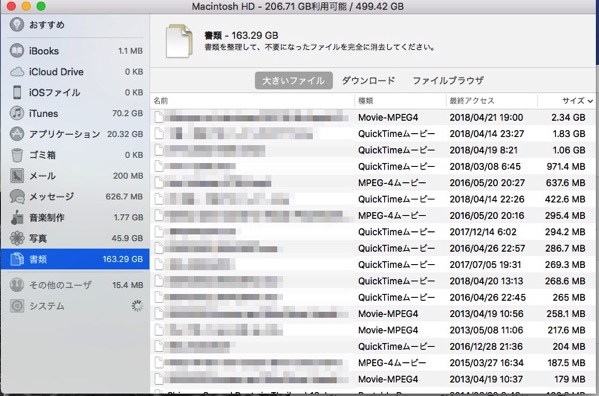Select the 204 MB size cell
Image resolution: width=599 pixels, height=396 pixels.
coord(569,347)
